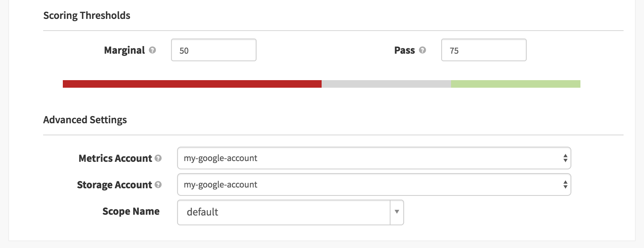Click the grey marginal segment of the bar

[386, 84]
